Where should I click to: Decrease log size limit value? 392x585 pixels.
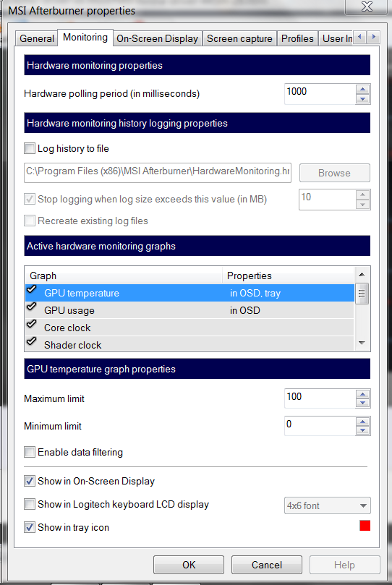coord(362,205)
